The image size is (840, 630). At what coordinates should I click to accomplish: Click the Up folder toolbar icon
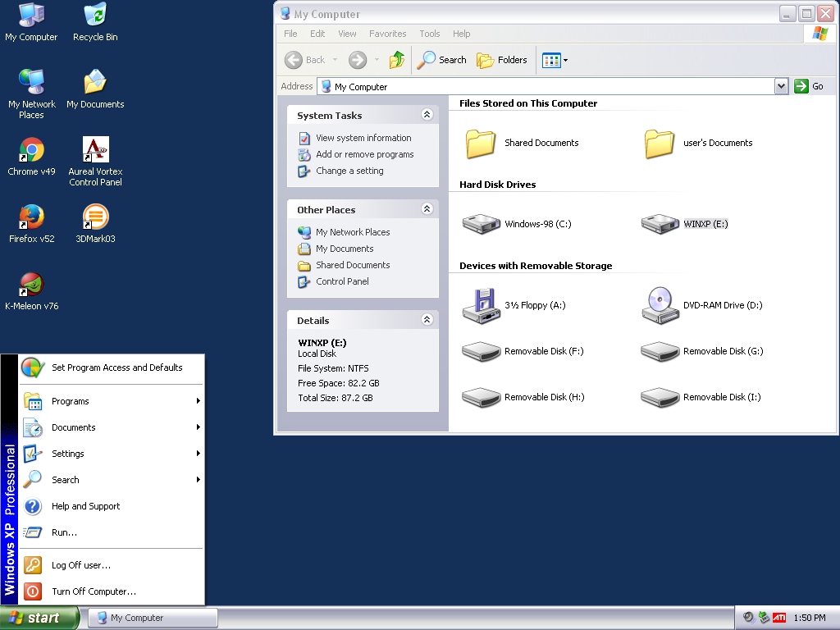click(x=397, y=60)
